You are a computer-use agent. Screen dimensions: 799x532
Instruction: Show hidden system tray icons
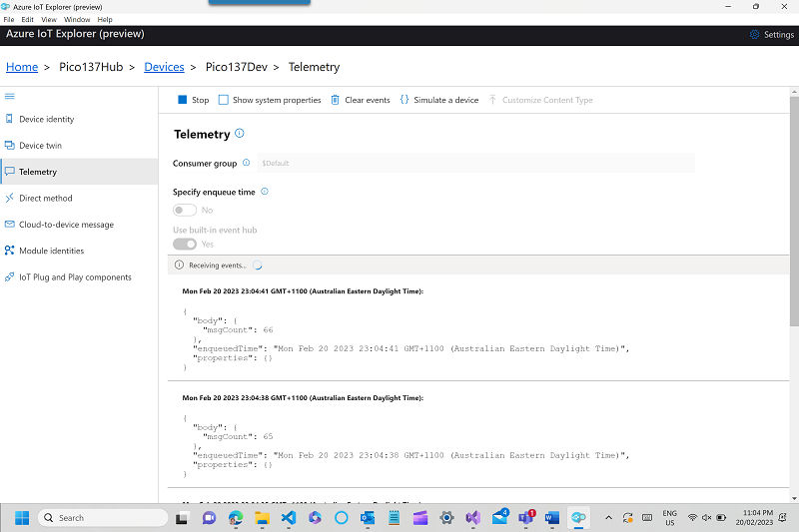(608, 518)
